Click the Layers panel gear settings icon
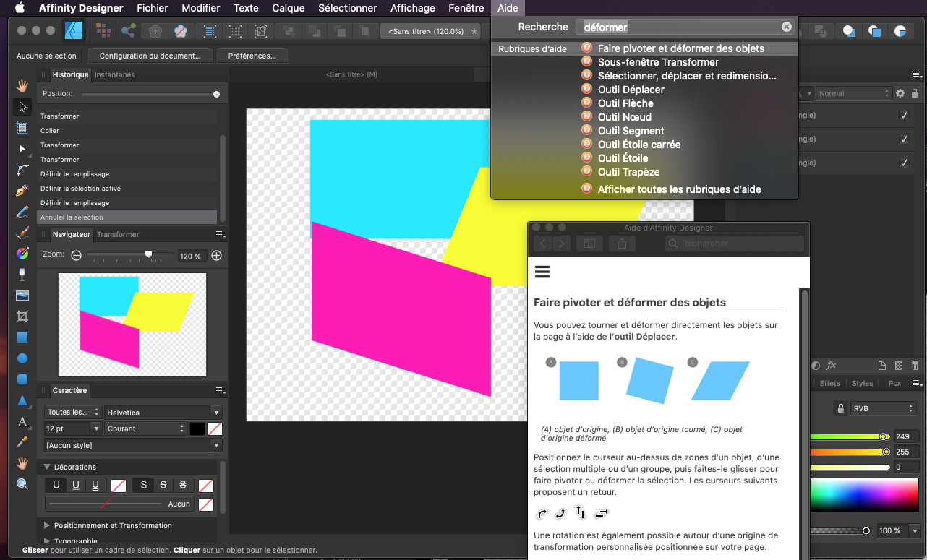 (900, 93)
